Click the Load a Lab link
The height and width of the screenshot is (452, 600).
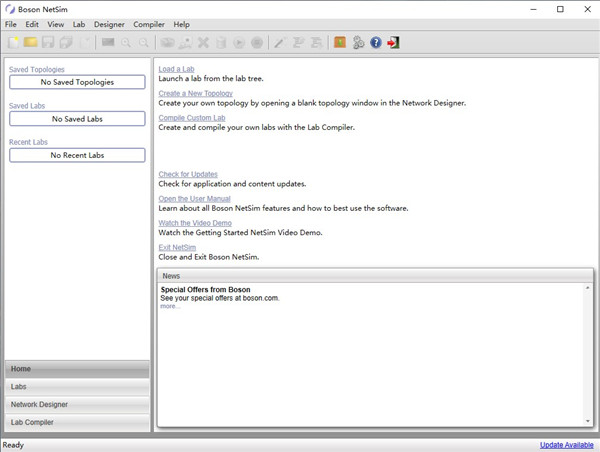pos(176,69)
